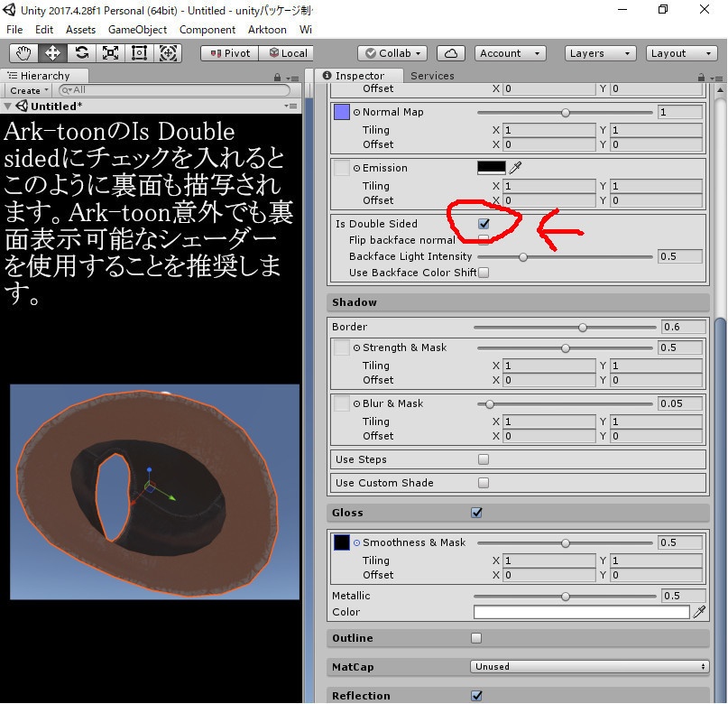
Task: Click the Smoothness & Mask texture thumbnail
Action: coord(342,542)
